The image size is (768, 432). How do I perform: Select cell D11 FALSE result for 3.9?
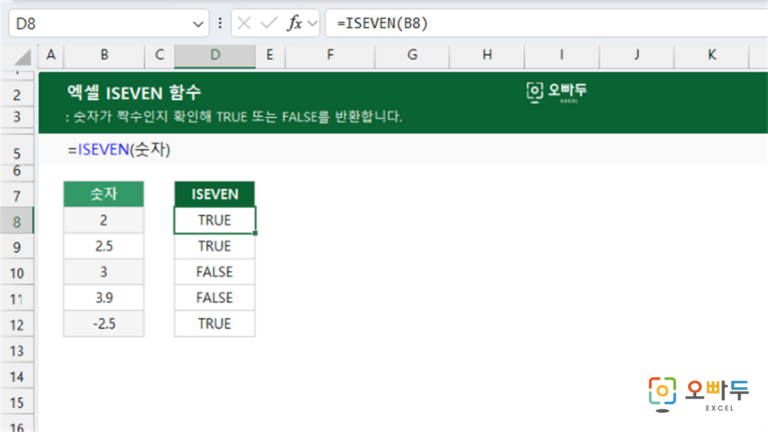[x=215, y=298]
